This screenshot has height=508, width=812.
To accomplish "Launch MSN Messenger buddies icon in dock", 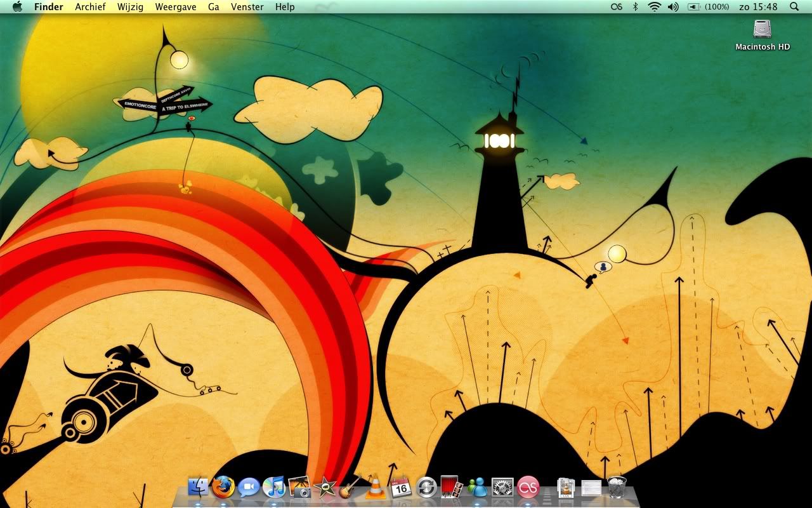I will (x=477, y=487).
